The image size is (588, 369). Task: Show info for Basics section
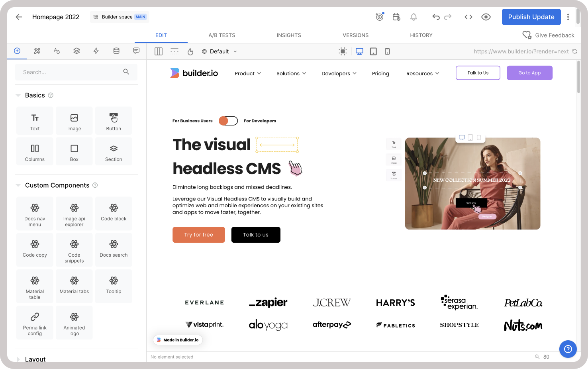pos(51,95)
